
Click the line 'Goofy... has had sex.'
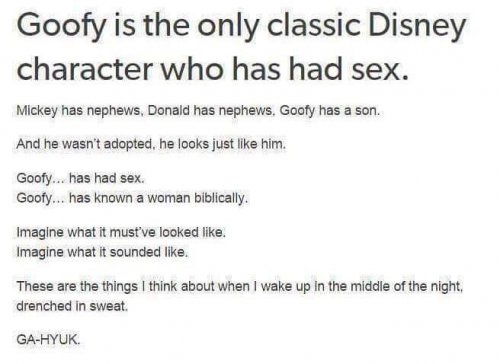(x=80, y=178)
